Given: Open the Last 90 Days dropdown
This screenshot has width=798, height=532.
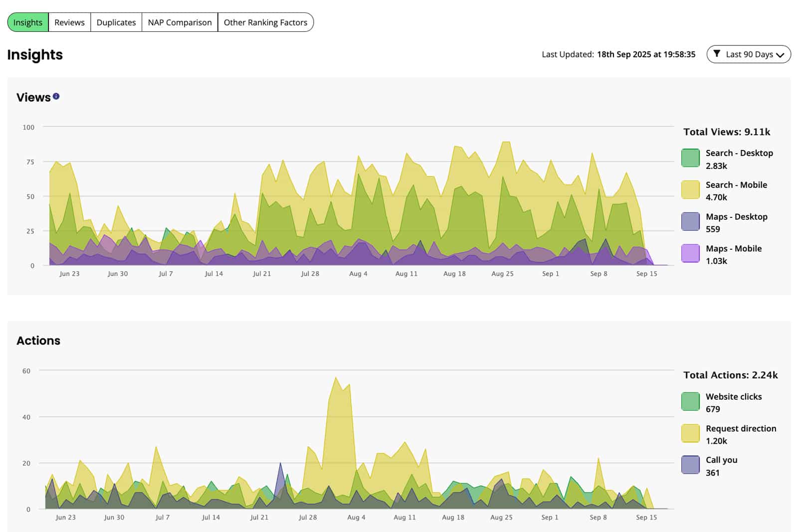Looking at the screenshot, I should (x=749, y=54).
